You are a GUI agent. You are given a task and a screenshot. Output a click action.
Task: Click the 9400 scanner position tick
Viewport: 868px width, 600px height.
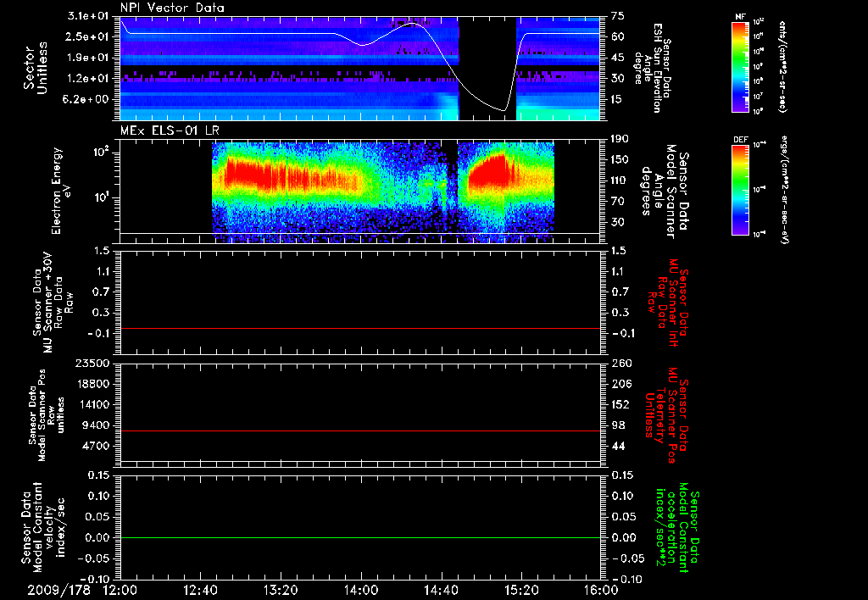tap(95, 425)
